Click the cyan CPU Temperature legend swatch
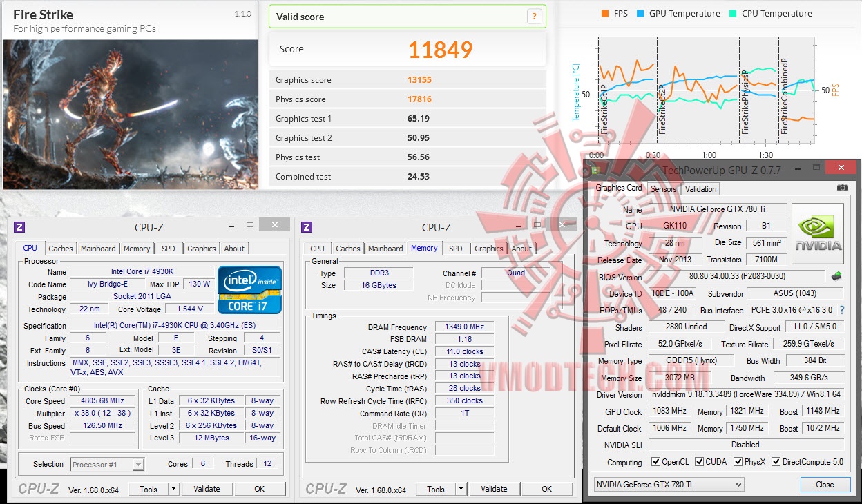 coord(733,14)
